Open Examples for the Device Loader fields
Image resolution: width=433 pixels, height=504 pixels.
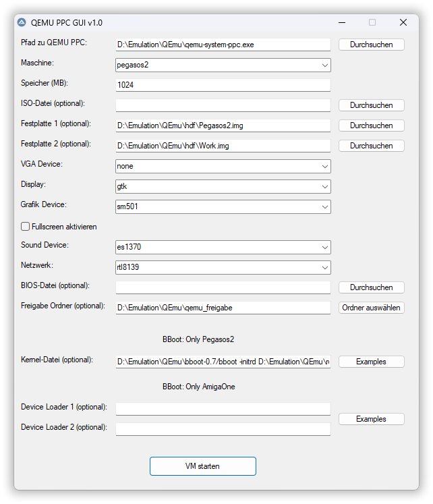pyautogui.click(x=371, y=419)
